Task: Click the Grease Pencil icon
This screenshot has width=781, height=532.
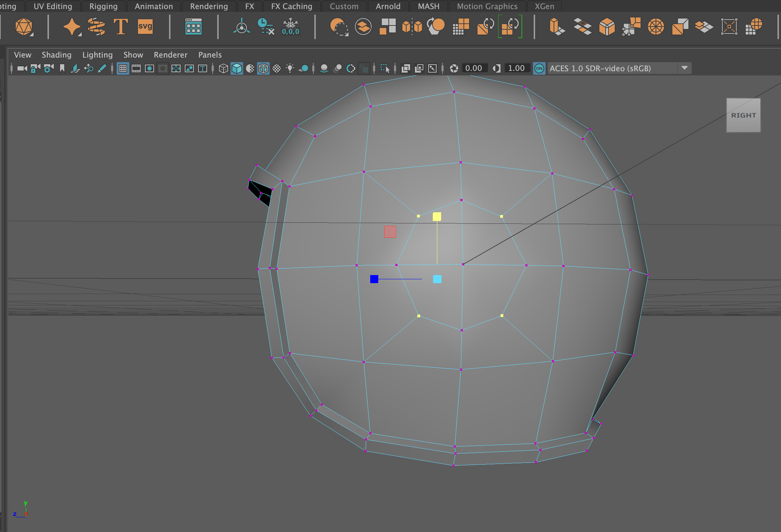Action: coord(102,68)
